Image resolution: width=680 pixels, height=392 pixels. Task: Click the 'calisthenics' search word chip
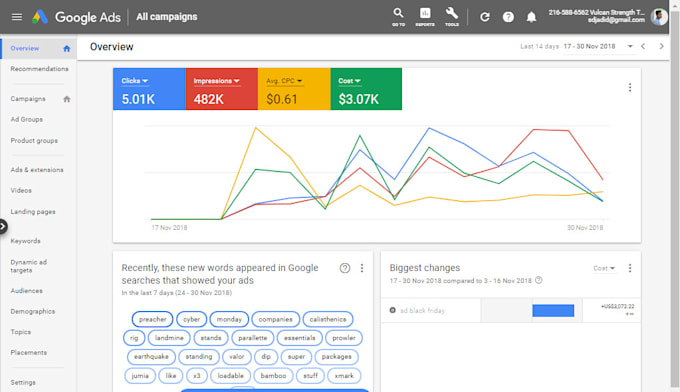(328, 319)
